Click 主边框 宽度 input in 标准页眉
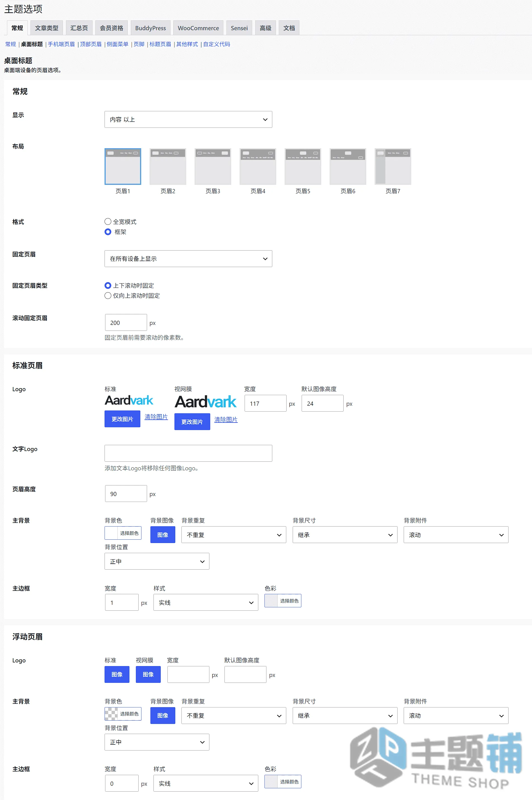532x800 pixels. click(x=122, y=602)
